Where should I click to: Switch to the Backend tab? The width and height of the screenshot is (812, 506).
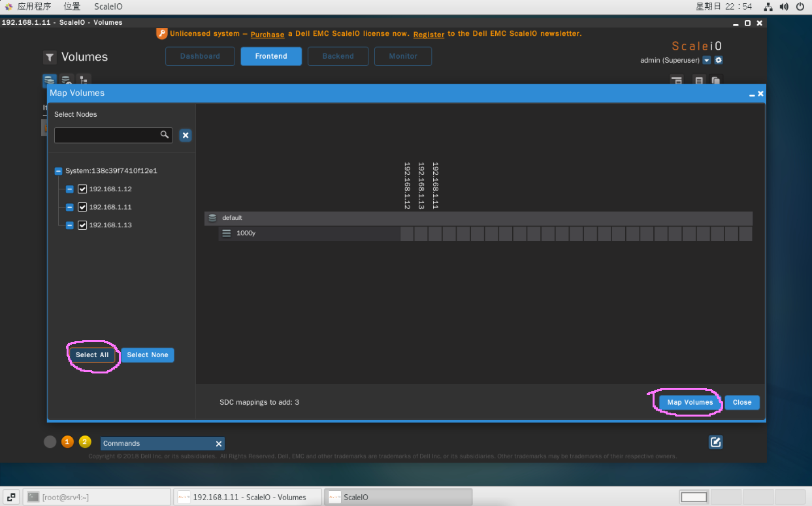[338, 56]
